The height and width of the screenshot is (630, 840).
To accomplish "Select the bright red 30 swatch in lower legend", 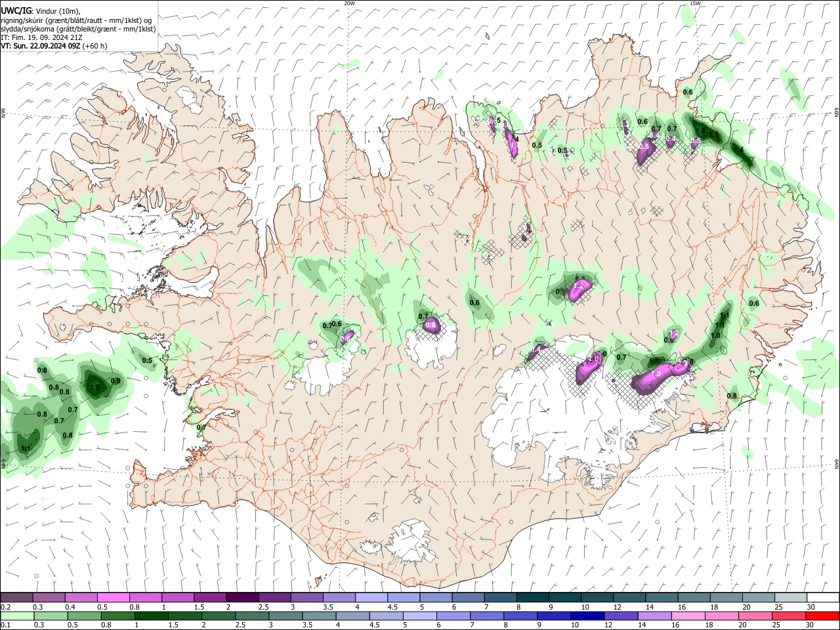I will tap(822, 616).
